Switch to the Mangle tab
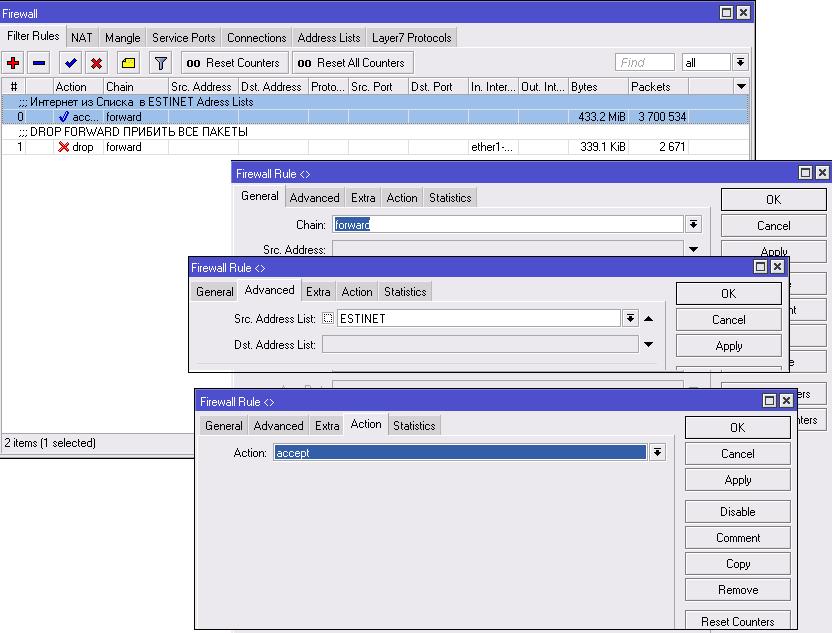This screenshot has width=840, height=633. pos(122,38)
